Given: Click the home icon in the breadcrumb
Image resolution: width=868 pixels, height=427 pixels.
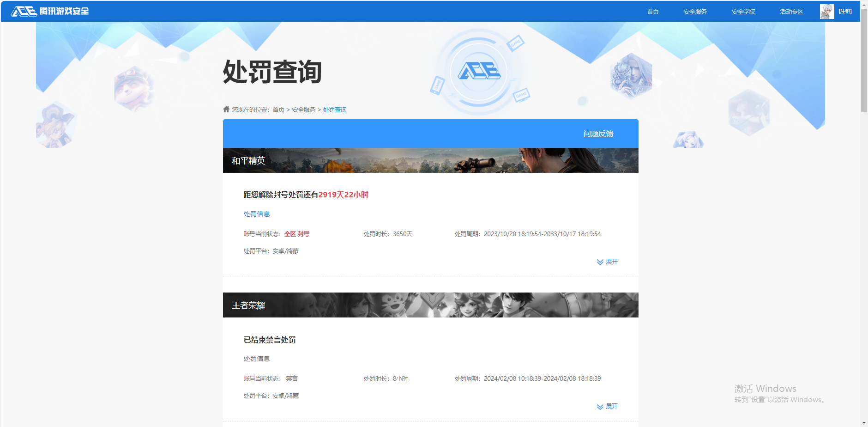Looking at the screenshot, I should [x=226, y=109].
